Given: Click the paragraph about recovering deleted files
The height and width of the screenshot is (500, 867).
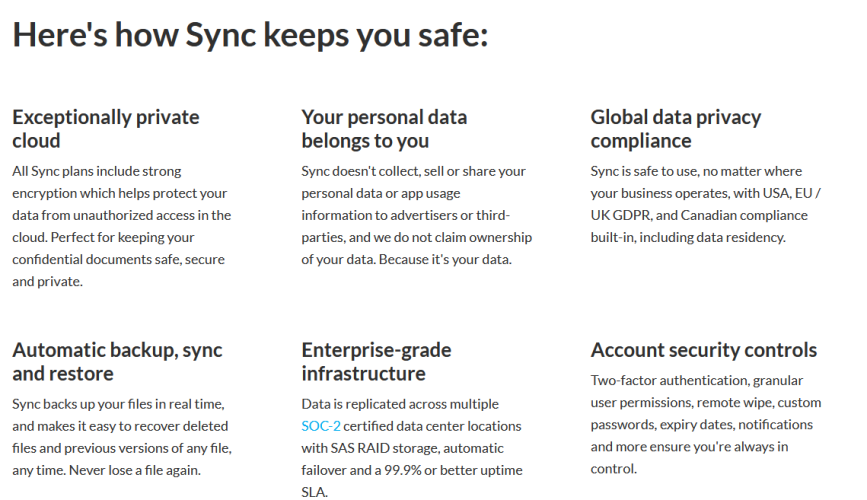Looking at the screenshot, I should point(122,437).
